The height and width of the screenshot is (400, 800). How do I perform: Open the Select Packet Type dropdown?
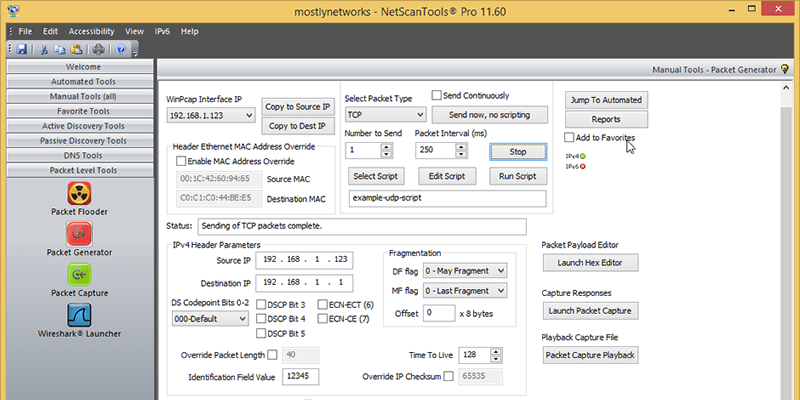click(383, 116)
